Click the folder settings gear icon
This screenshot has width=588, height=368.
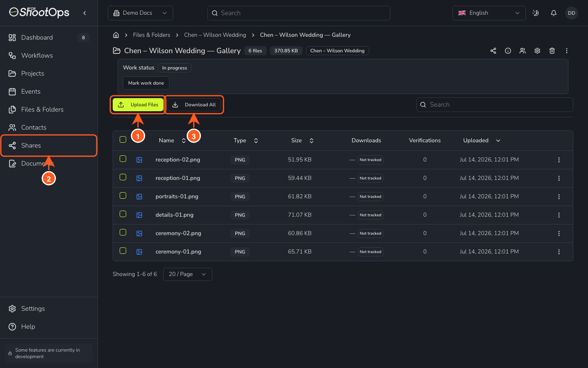[537, 51]
